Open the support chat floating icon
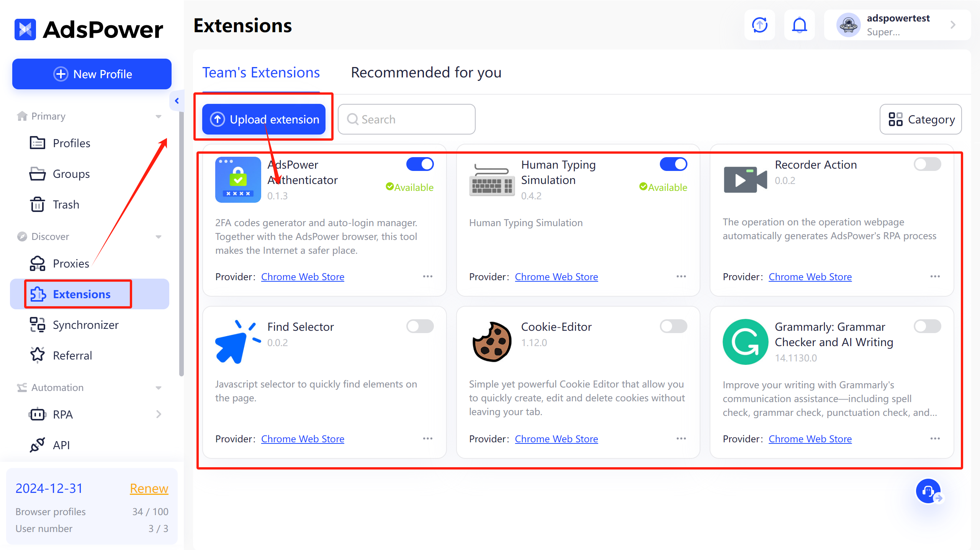The width and height of the screenshot is (980, 550). (x=928, y=491)
